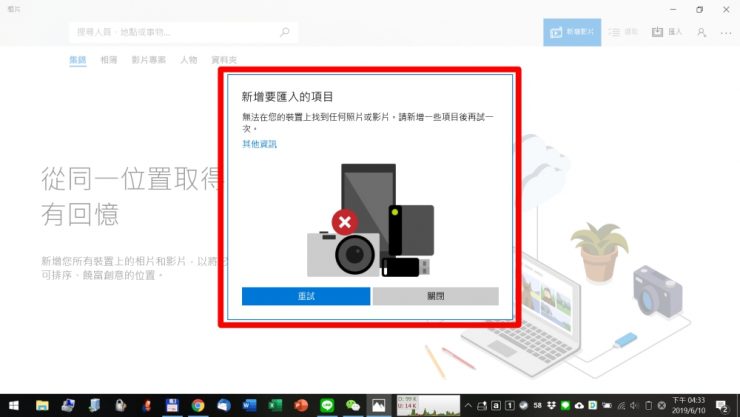Open the LINE app in the taskbar
This screenshot has width=740, height=417.
pyautogui.click(x=326, y=405)
